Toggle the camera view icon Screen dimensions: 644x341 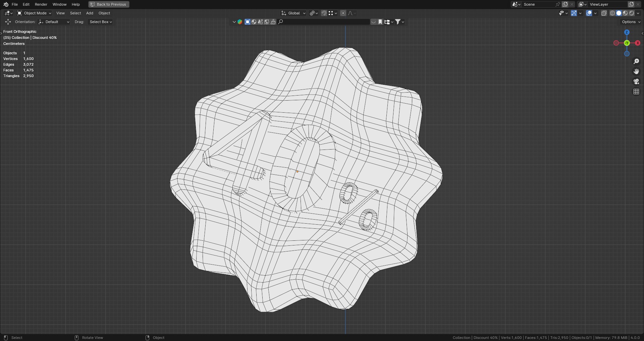pyautogui.click(x=636, y=81)
